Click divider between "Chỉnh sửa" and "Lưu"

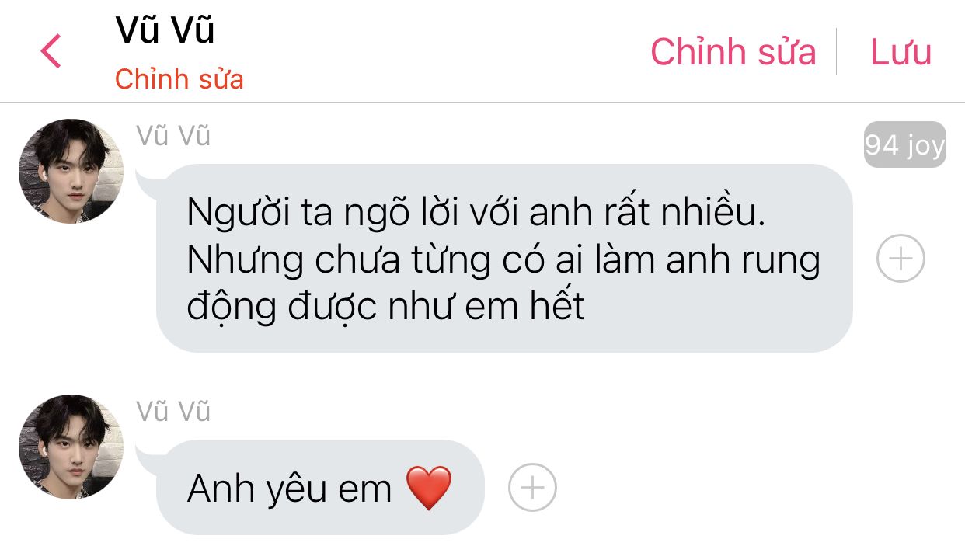coord(836,51)
